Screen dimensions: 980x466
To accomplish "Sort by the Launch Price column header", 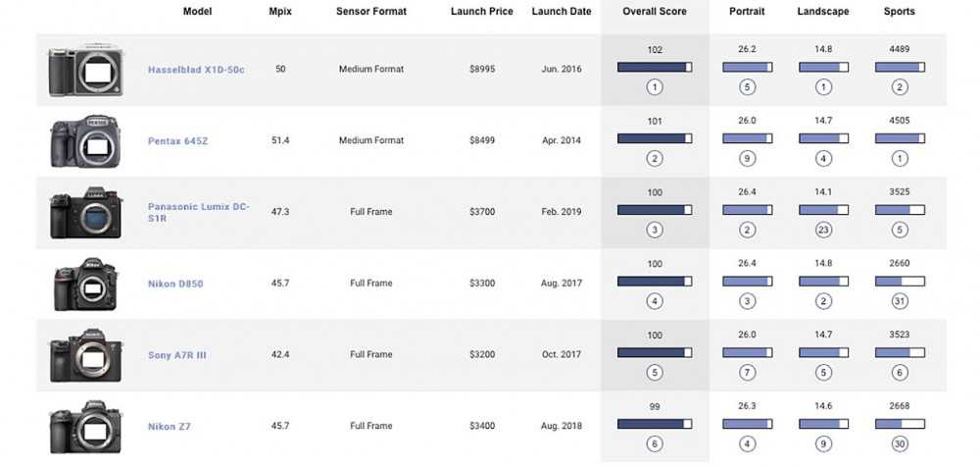I will coord(482,11).
